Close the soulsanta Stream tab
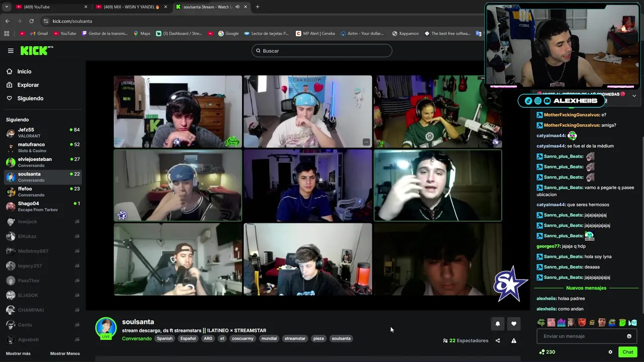 [x=246, y=7]
